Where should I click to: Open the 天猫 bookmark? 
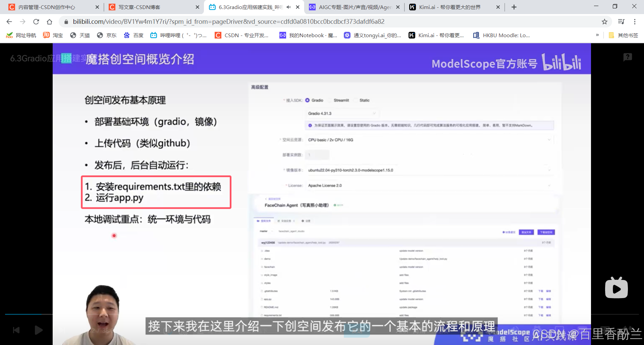pos(80,35)
